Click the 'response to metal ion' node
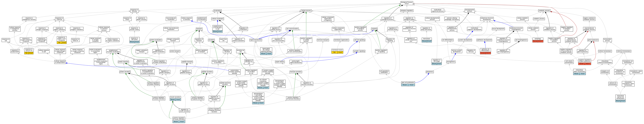 [x=75, y=40]
